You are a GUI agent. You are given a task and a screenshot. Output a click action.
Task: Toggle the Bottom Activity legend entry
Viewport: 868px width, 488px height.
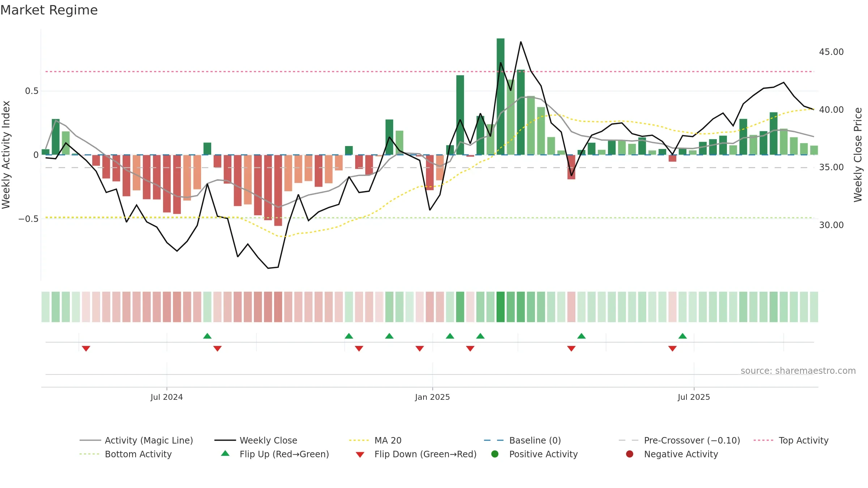click(125, 454)
